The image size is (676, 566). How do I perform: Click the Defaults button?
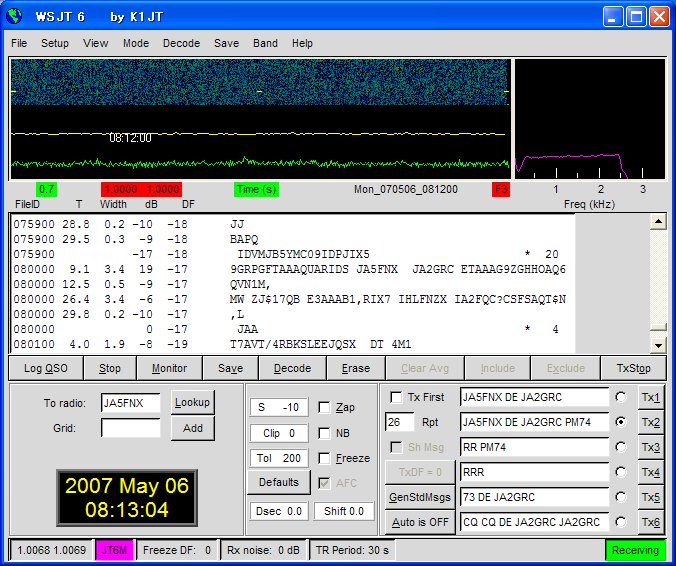[x=279, y=482]
